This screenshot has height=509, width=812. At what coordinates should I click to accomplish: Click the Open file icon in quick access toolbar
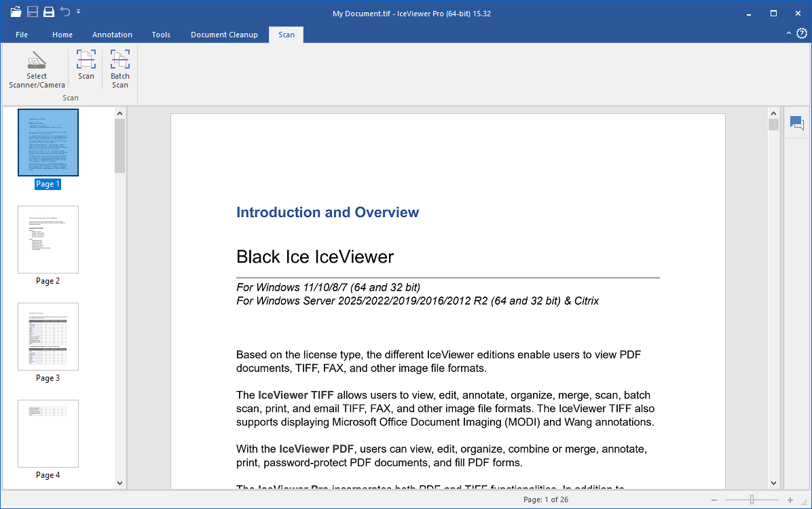click(16, 12)
